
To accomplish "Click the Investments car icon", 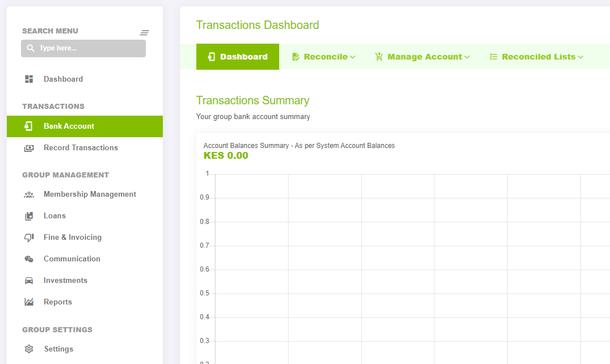I will [29, 281].
